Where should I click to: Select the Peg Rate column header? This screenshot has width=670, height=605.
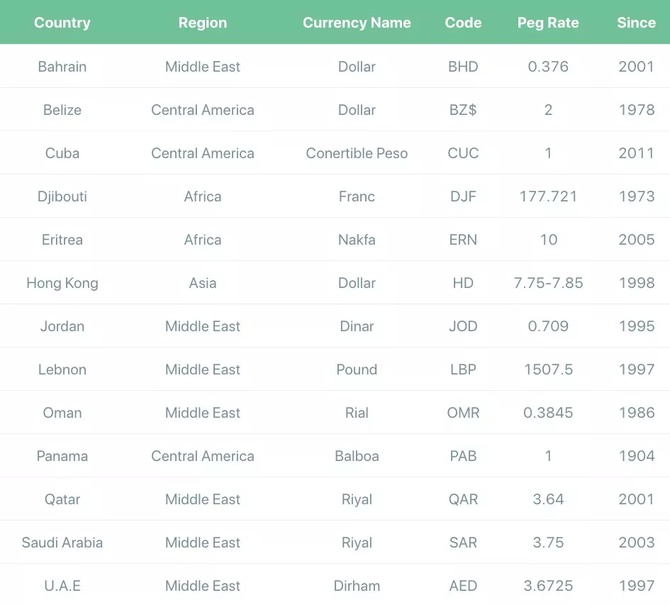pos(548,23)
